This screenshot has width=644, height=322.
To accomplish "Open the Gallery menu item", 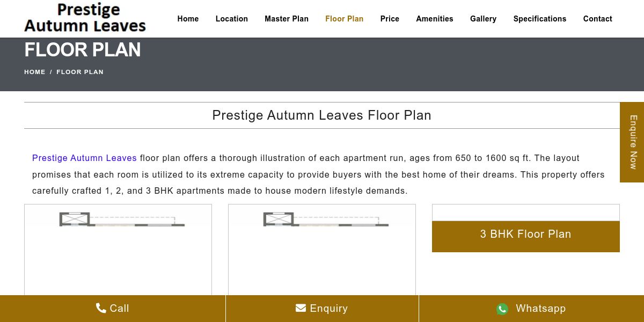I will [x=483, y=19].
